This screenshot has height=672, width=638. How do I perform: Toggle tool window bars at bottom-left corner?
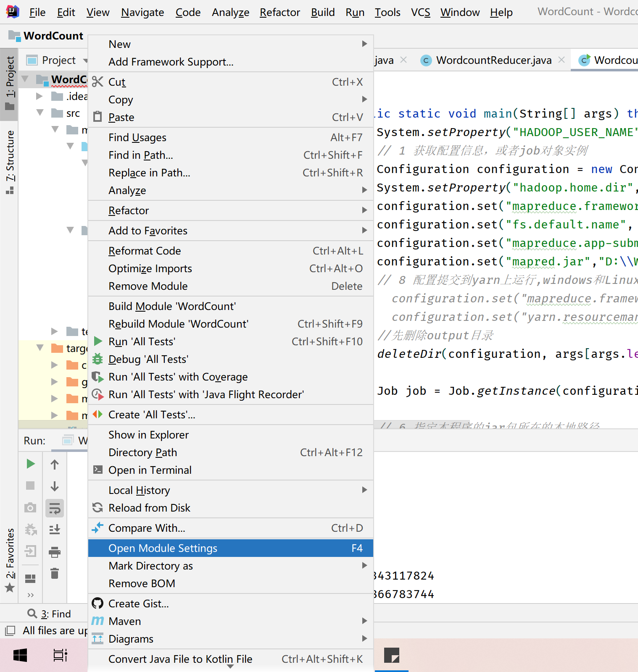point(10,630)
